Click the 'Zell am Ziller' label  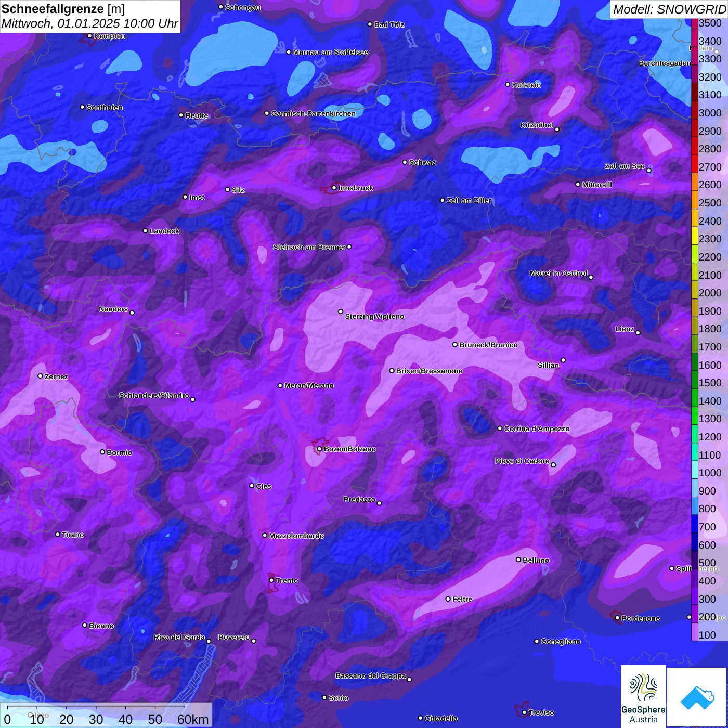[x=469, y=200]
